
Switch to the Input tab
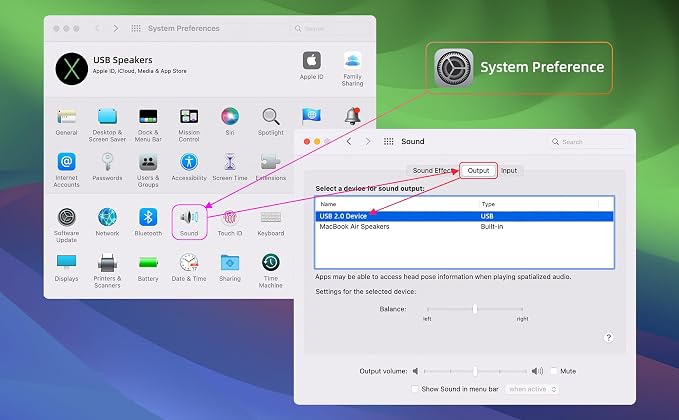click(x=509, y=171)
